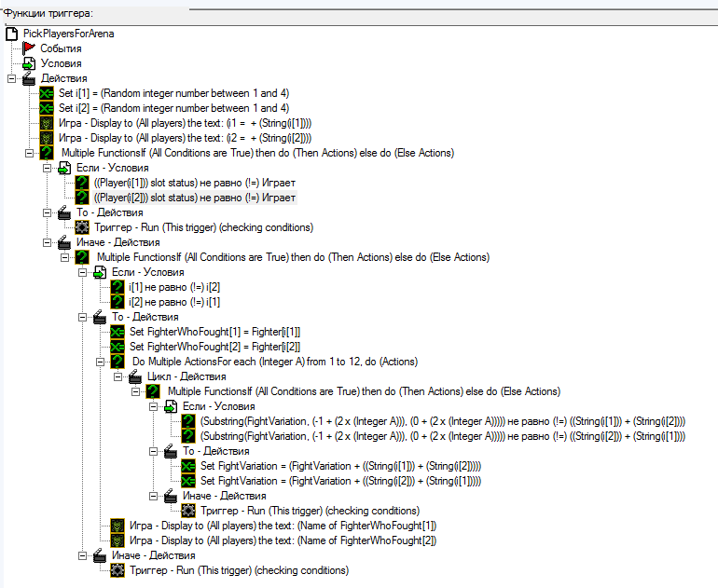
Task: Select Substring condition ending String(i[1]) + String(i[2])
Action: [443, 421]
